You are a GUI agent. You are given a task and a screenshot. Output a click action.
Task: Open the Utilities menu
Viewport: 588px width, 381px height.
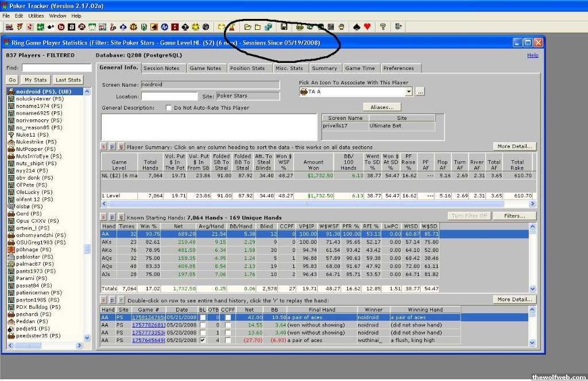36,16
